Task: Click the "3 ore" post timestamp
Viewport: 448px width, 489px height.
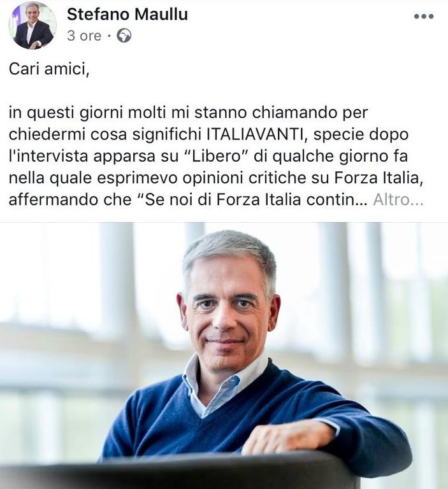Action: tap(84, 36)
